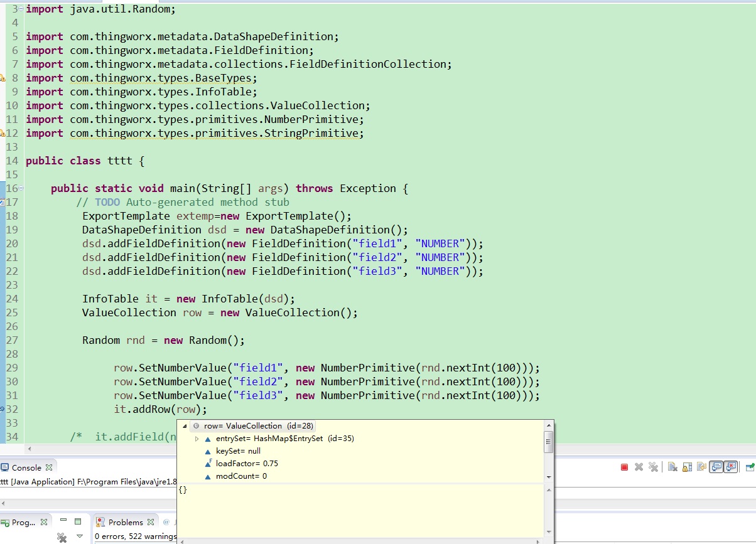Click the breakpoint marker at line 32

3,409
